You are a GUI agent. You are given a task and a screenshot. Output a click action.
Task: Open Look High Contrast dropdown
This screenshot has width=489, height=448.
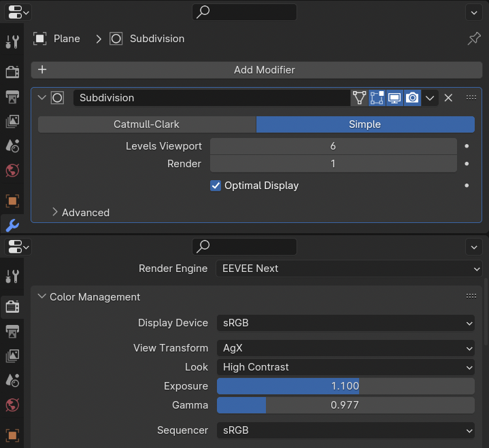click(345, 367)
